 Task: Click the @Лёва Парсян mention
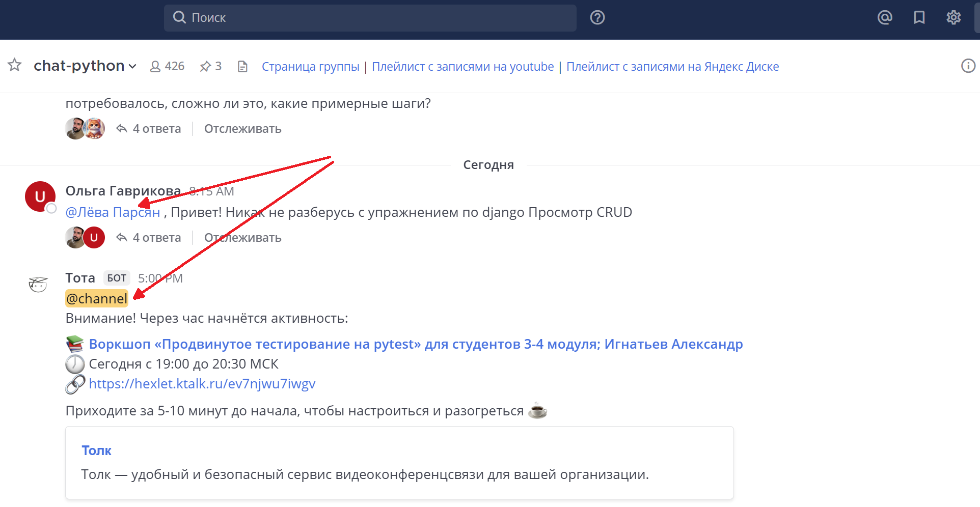tap(113, 212)
